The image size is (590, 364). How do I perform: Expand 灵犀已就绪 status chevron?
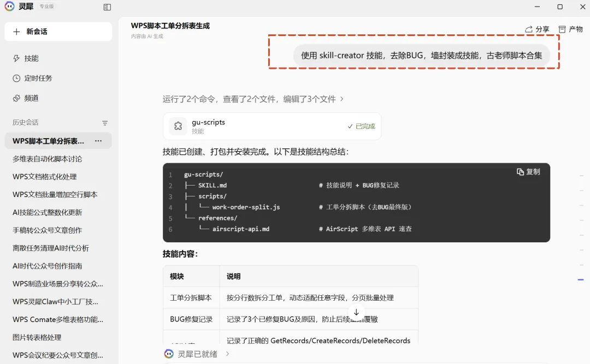tap(227, 354)
